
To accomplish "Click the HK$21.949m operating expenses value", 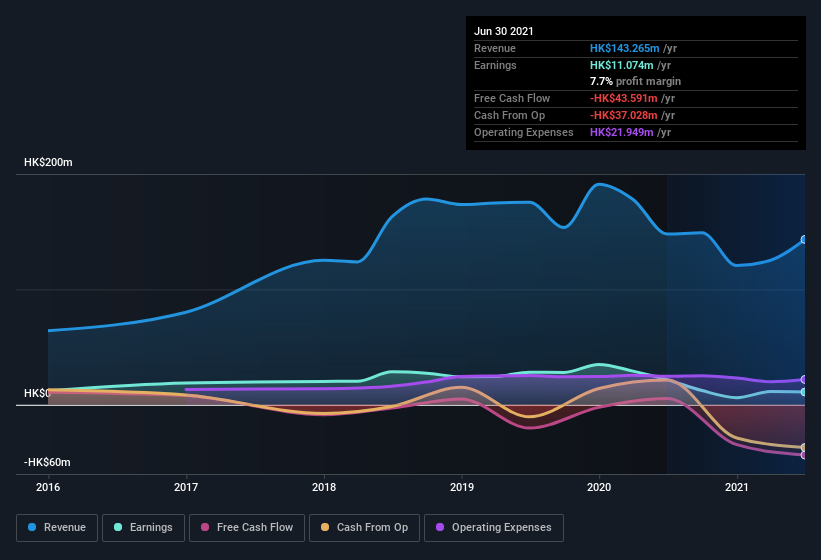I will coord(622,132).
